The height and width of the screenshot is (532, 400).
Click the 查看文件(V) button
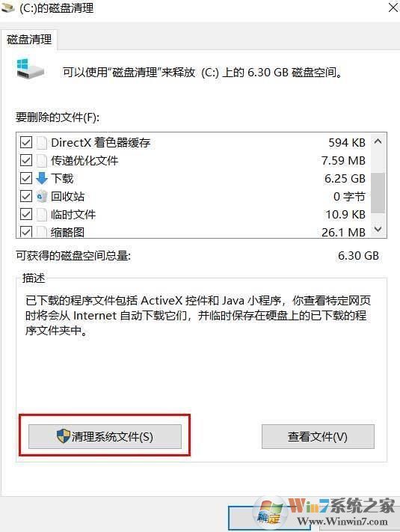click(318, 436)
